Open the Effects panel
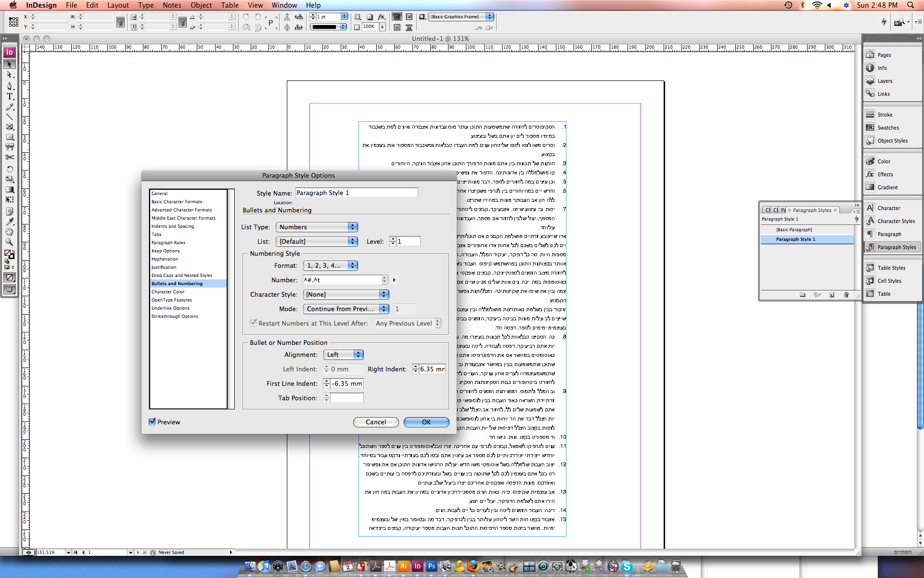The height and width of the screenshot is (578, 924). (885, 174)
